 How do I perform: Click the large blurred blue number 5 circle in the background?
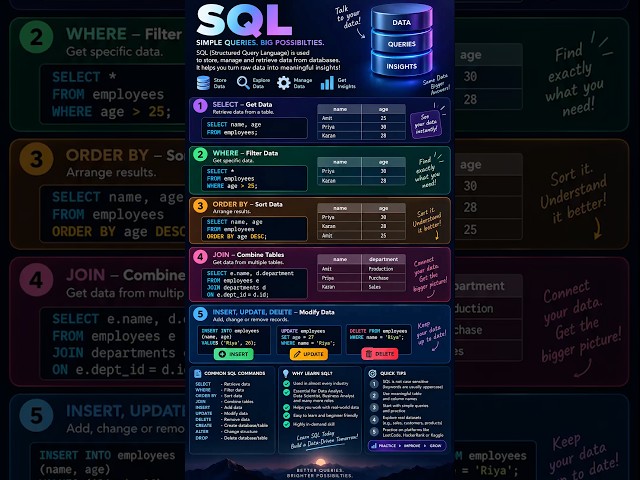[36, 415]
